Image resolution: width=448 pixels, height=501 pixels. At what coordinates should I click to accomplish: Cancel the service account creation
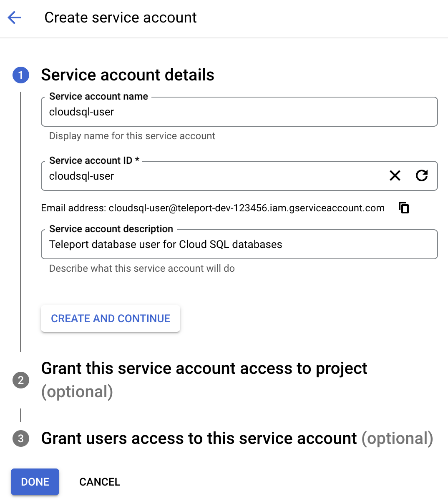tap(99, 482)
